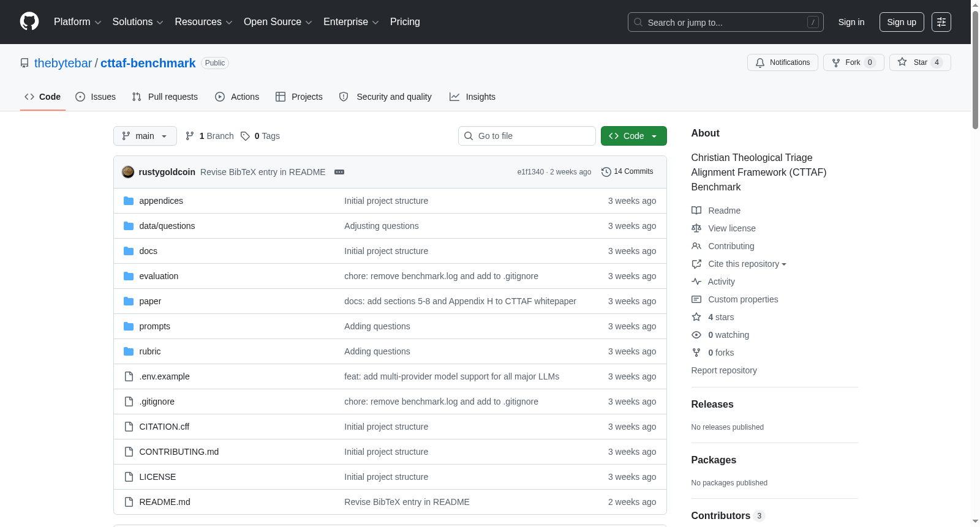Click the GitHub logo home icon
This screenshot has height=527, width=980.
pos(29,22)
